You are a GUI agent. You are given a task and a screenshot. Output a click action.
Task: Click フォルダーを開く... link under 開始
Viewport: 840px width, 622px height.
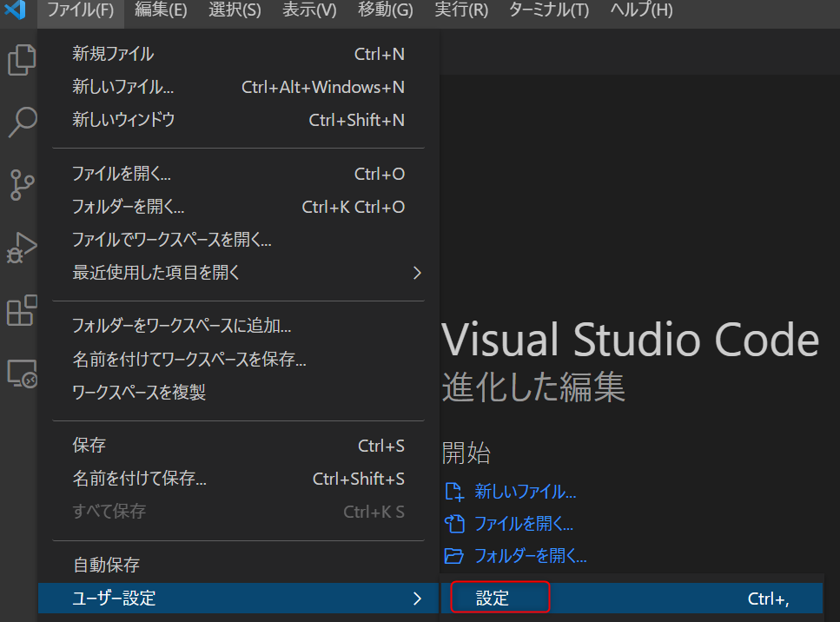pos(531,556)
